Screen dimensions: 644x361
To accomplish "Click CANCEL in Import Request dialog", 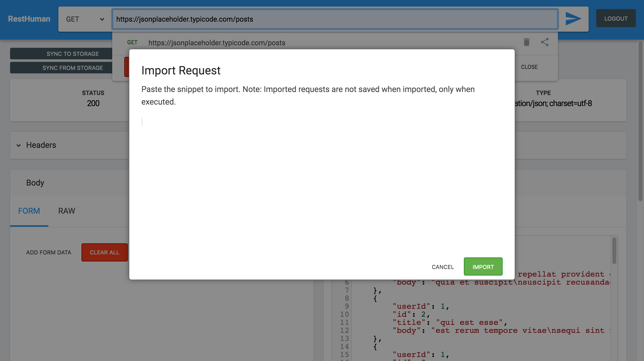I will [x=443, y=267].
